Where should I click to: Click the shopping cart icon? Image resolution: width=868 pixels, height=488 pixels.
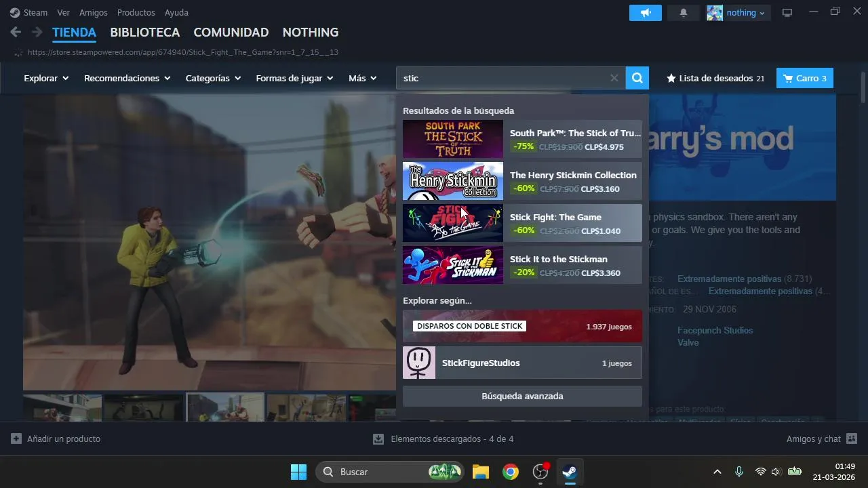(x=788, y=78)
